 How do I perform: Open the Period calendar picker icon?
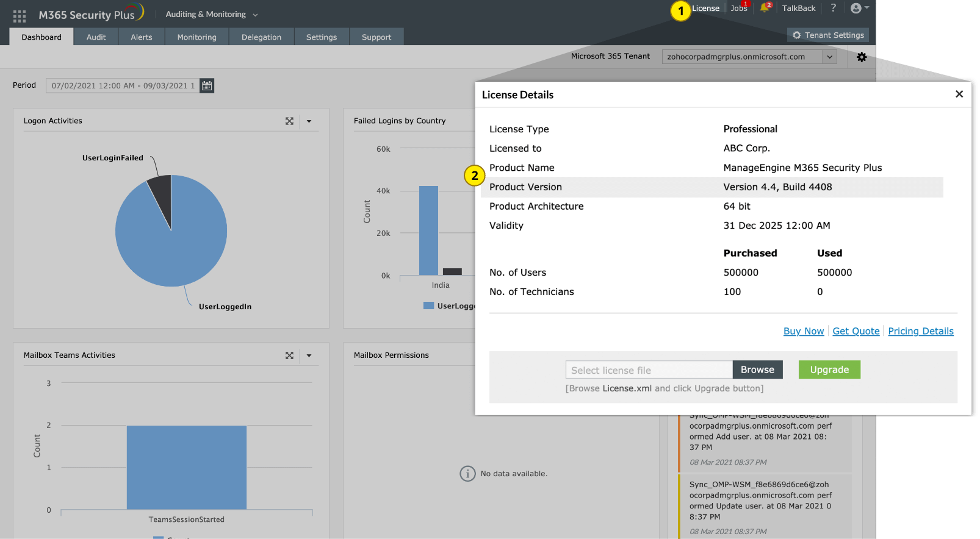207,85
